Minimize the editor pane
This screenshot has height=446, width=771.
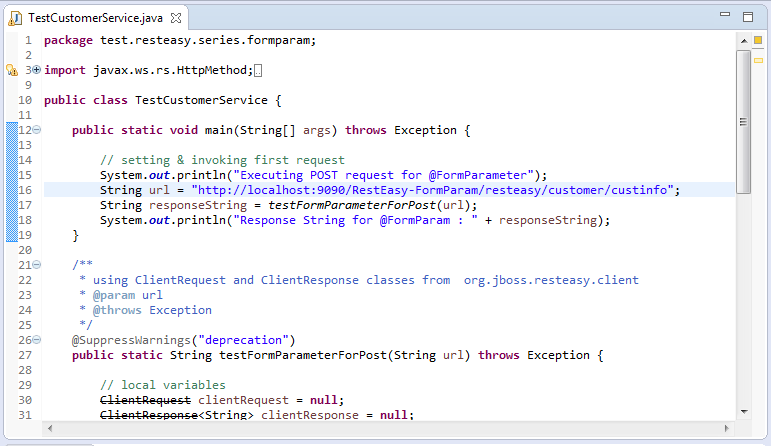[x=725, y=15]
